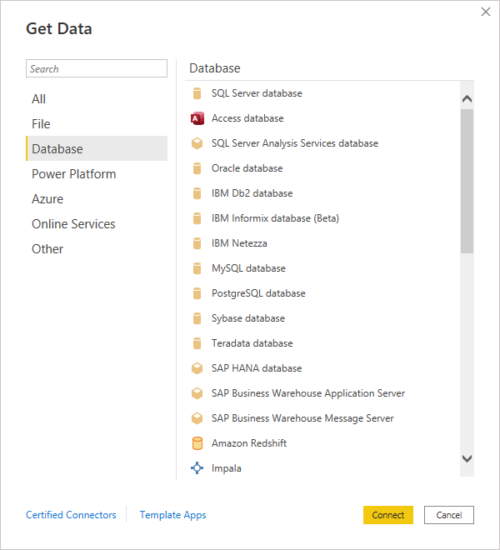The height and width of the screenshot is (550, 500).
Task: Click the SAP Business Warehouse Message Server icon
Action: pyautogui.click(x=197, y=418)
